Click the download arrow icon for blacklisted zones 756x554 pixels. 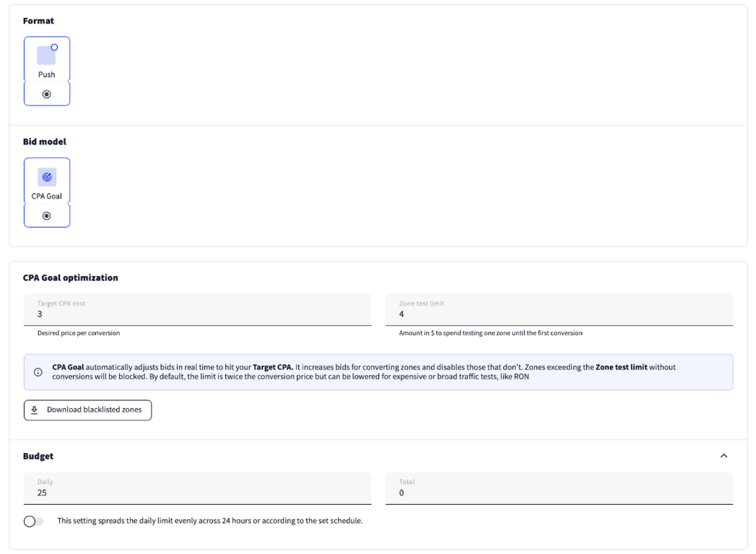(x=35, y=410)
